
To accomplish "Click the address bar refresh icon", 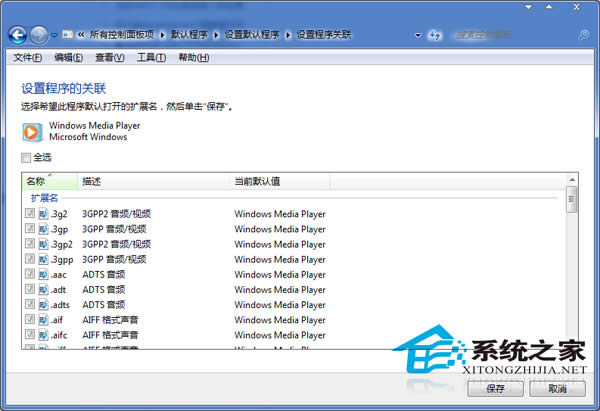I will (x=436, y=35).
